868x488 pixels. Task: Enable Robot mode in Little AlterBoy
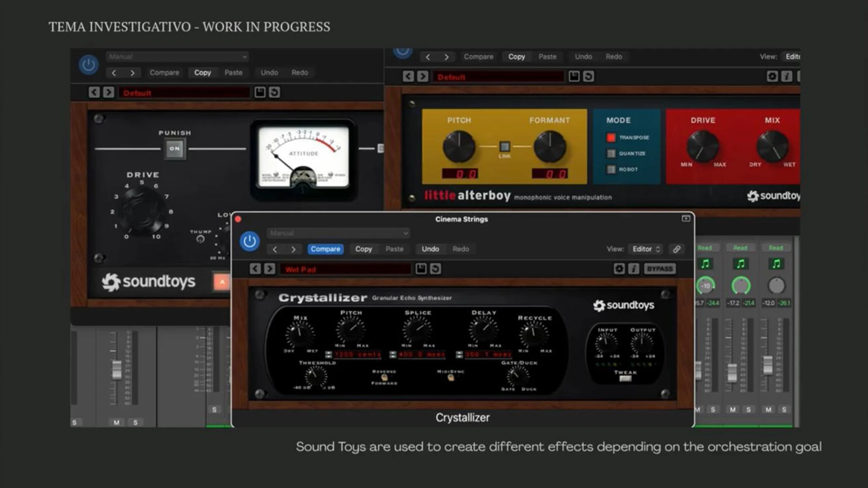[611, 169]
